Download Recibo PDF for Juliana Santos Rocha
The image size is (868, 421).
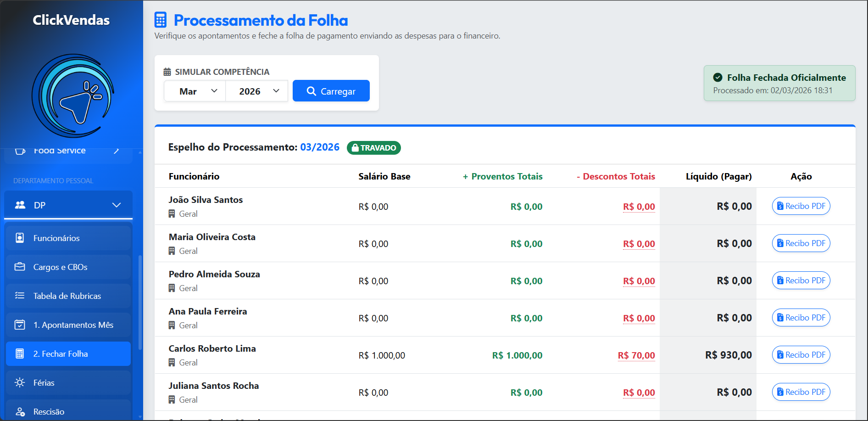tap(801, 392)
